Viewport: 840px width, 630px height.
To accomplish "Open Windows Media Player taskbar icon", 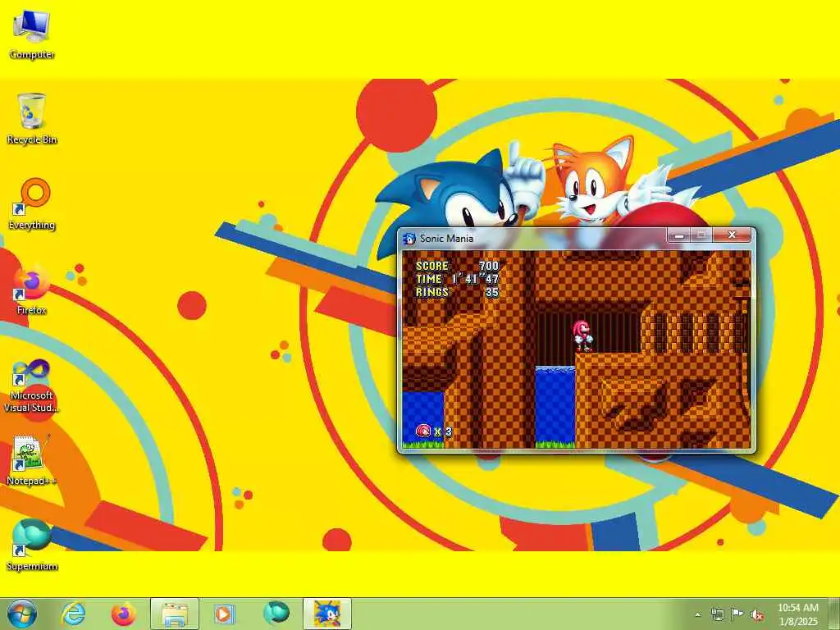I will (x=225, y=614).
